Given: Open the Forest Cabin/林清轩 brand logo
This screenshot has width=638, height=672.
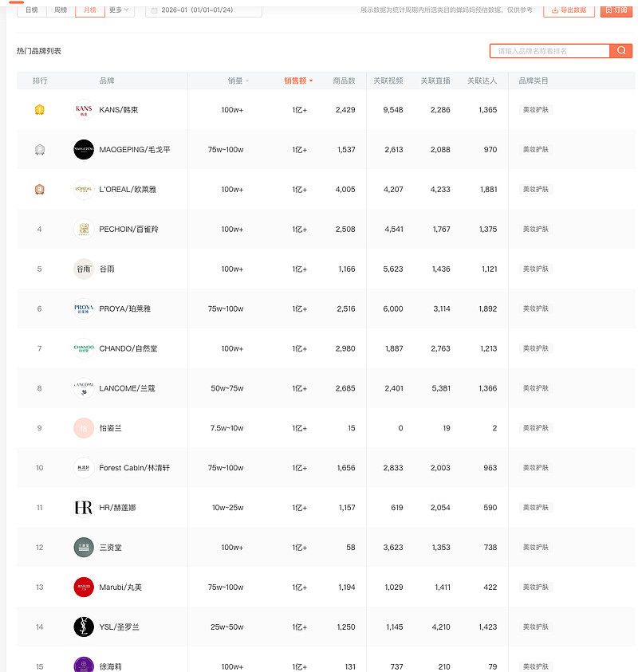Looking at the screenshot, I should (84, 468).
